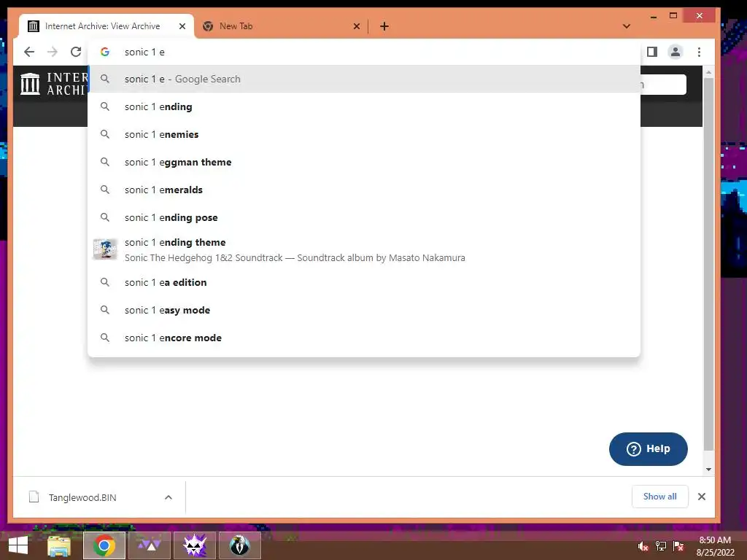This screenshot has height=560, width=747.
Task: Click the Internet Archive search field
Action: (664, 85)
